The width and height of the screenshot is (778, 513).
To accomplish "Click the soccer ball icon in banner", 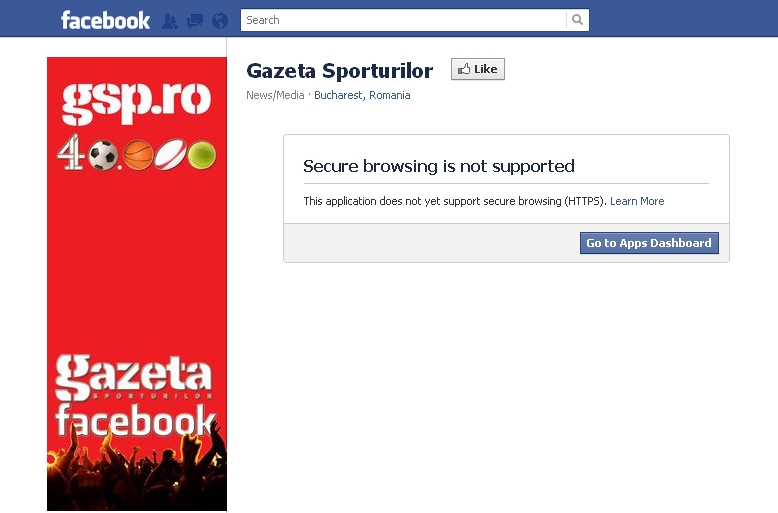I will click(103, 155).
